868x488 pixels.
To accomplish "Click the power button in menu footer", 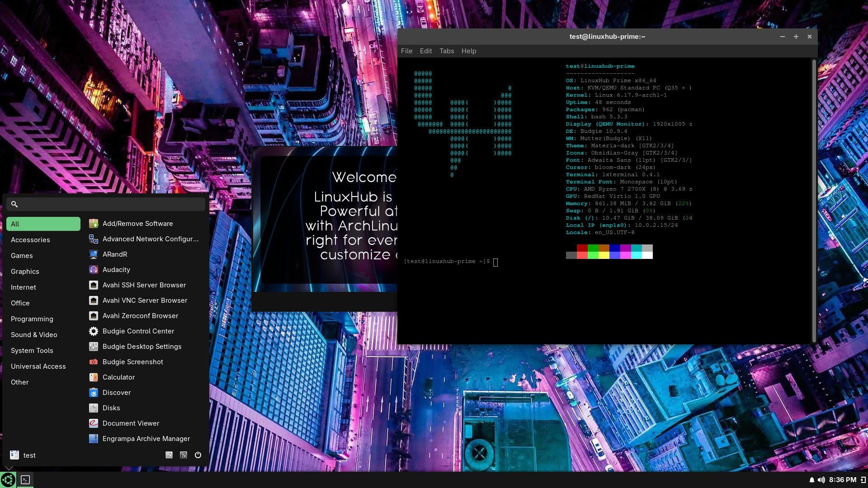I will pyautogui.click(x=198, y=455).
